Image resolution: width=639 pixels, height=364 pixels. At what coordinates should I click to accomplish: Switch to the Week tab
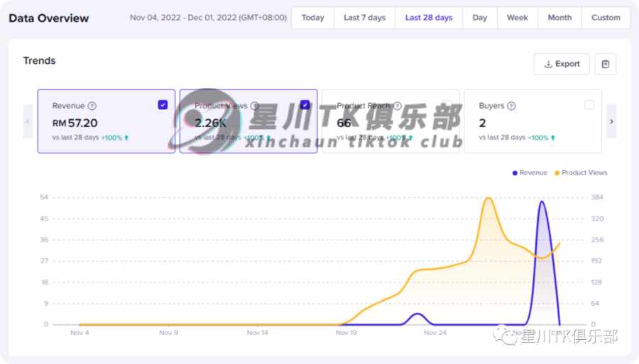pos(517,18)
